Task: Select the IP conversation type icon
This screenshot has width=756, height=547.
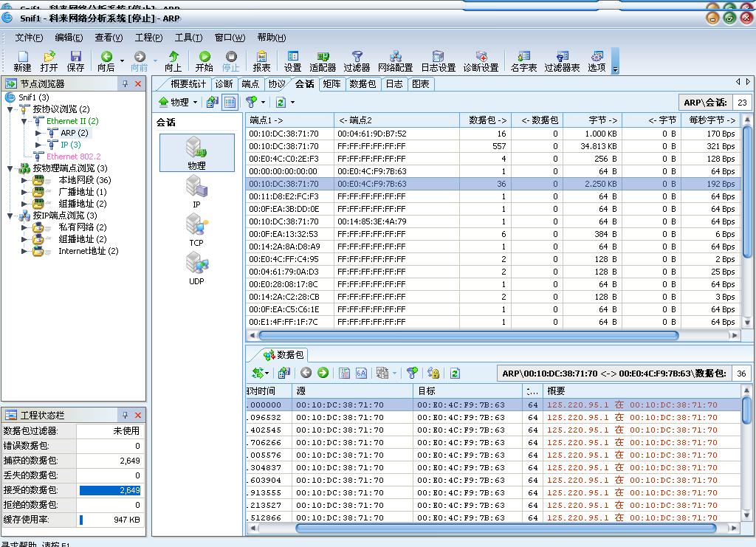Action: coord(196,190)
